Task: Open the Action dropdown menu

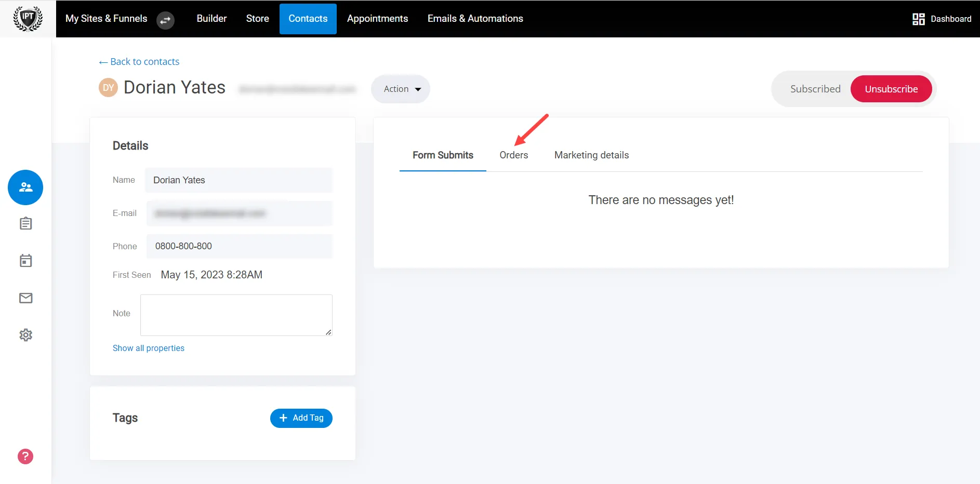Action: pyautogui.click(x=400, y=88)
